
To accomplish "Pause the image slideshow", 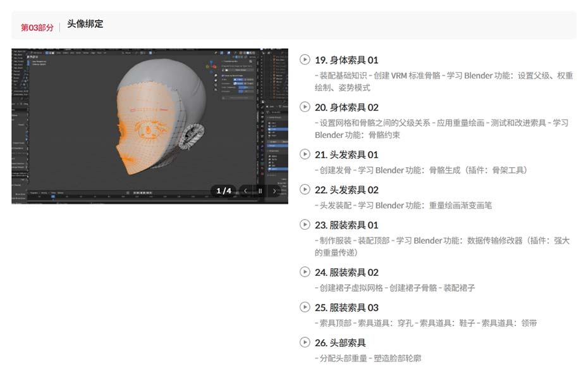I will tap(260, 190).
